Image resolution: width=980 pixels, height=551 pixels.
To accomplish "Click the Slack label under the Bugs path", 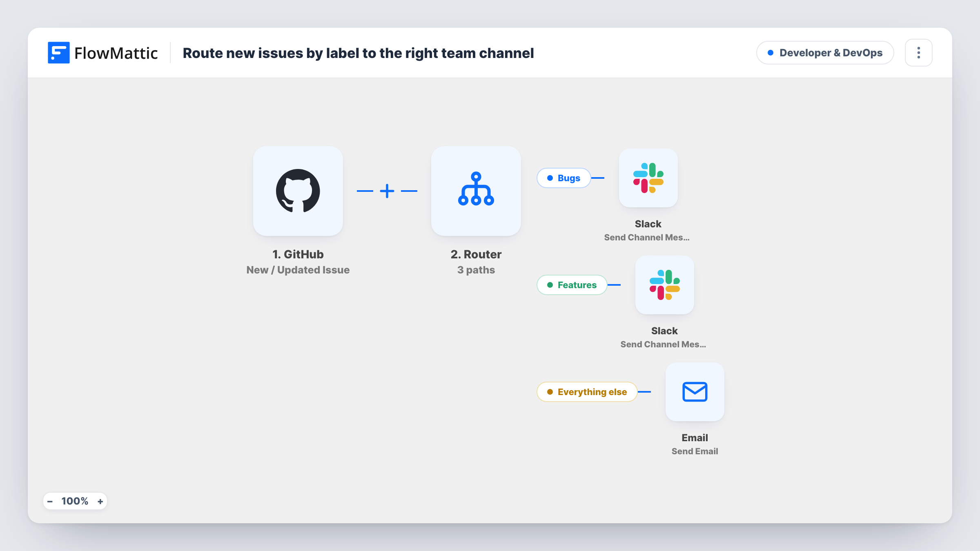I will coord(648,224).
